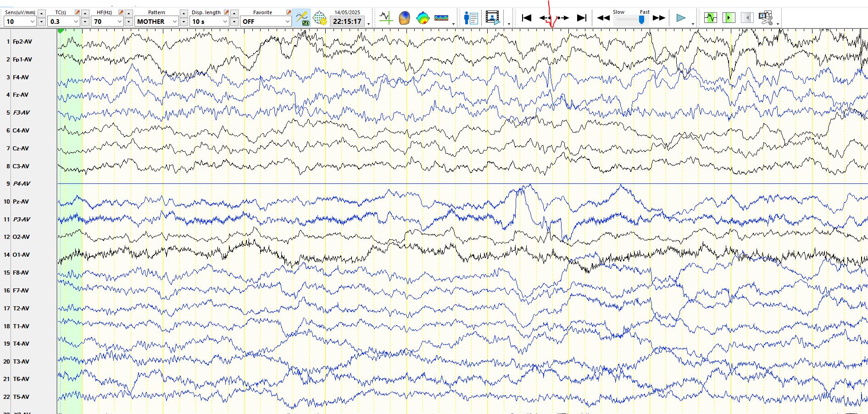Click the Slow-Fast playback speed slider handle
868x414 pixels.
pyautogui.click(x=641, y=19)
